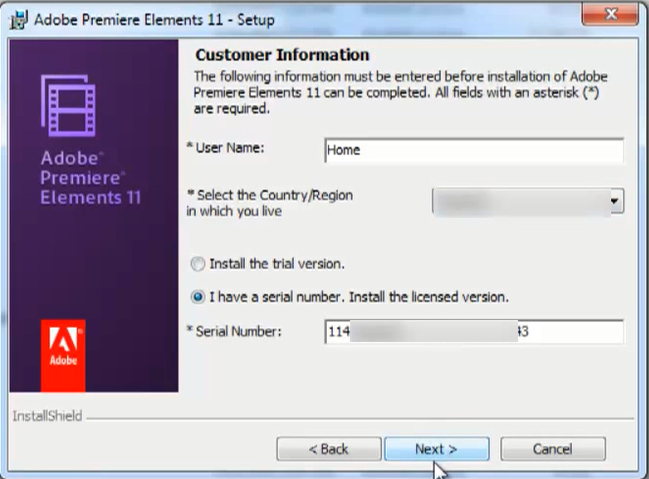649x479 pixels.
Task: Select the I have a serial number option
Action: [x=197, y=297]
